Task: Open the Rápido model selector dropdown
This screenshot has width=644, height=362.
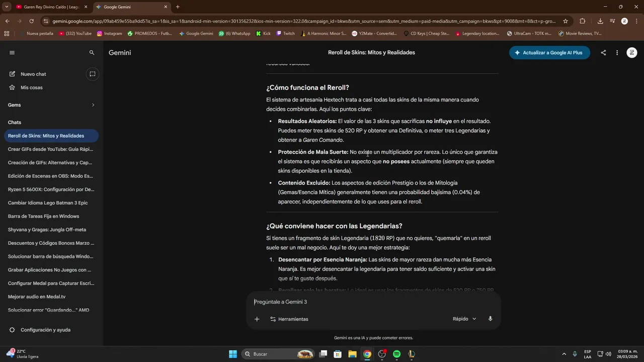Action: click(464, 319)
